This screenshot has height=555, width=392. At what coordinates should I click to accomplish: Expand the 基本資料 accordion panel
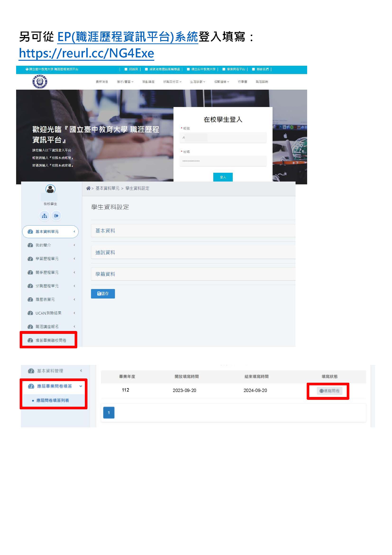pyautogui.click(x=193, y=231)
